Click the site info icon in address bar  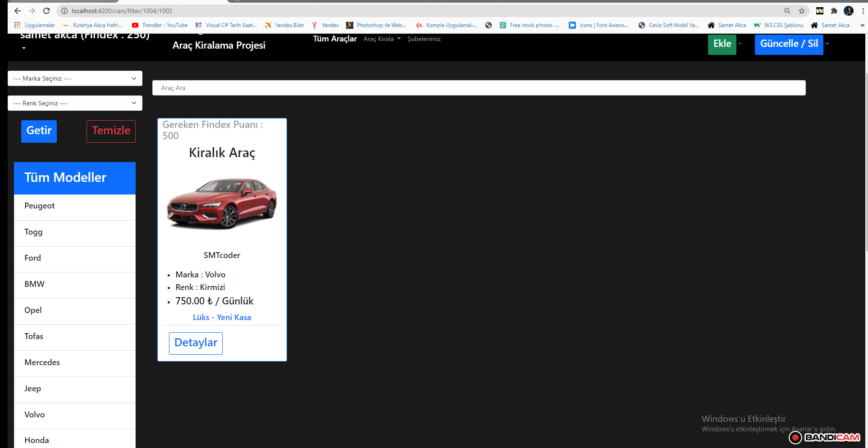[64, 10]
